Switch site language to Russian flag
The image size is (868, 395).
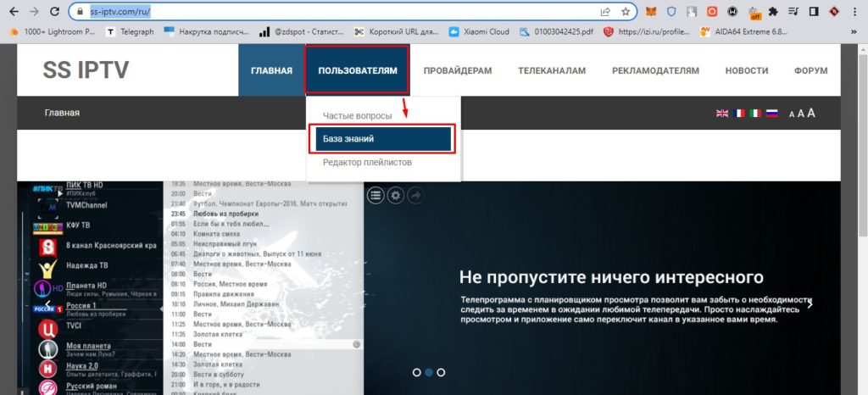(x=771, y=114)
